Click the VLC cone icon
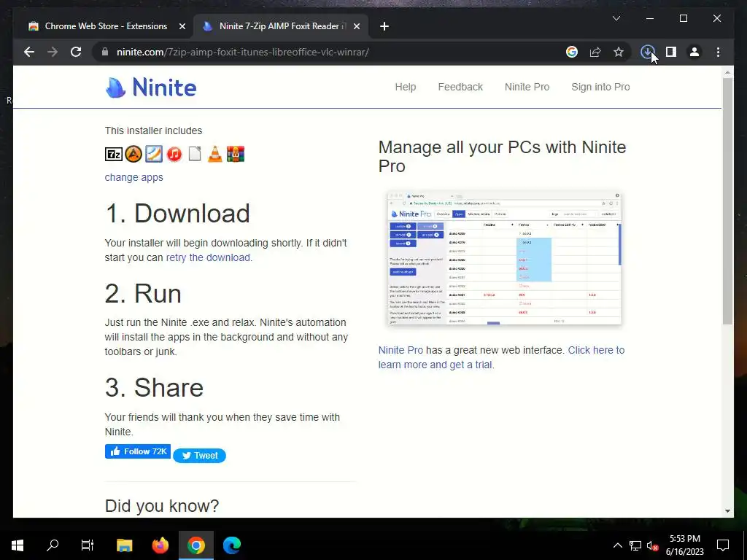The width and height of the screenshot is (747, 560). [215, 154]
